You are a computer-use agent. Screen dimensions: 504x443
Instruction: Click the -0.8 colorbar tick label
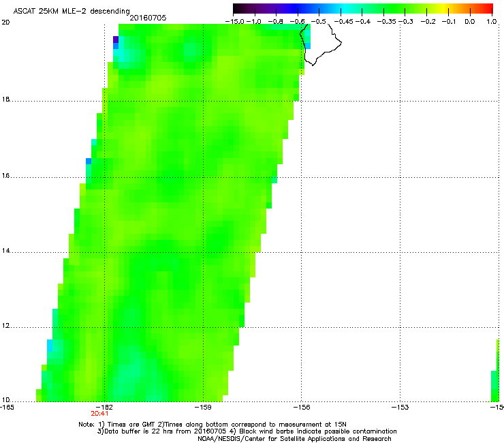pyautogui.click(x=275, y=22)
